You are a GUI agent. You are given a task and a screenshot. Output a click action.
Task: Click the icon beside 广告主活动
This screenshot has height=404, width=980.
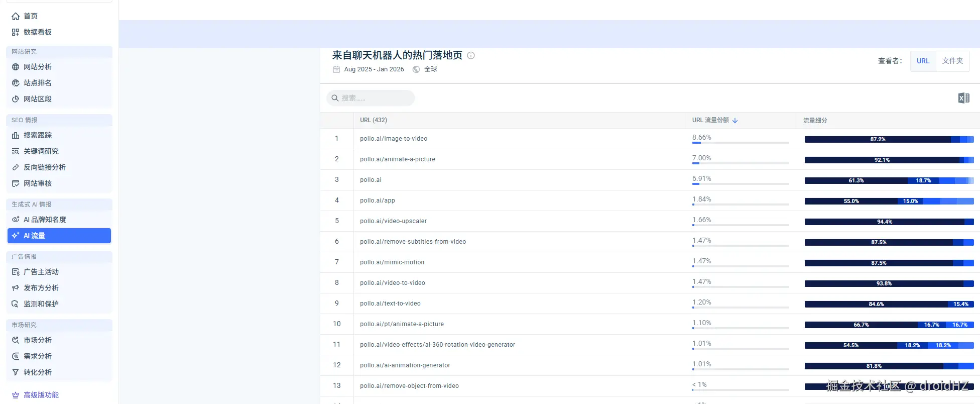pyautogui.click(x=16, y=272)
